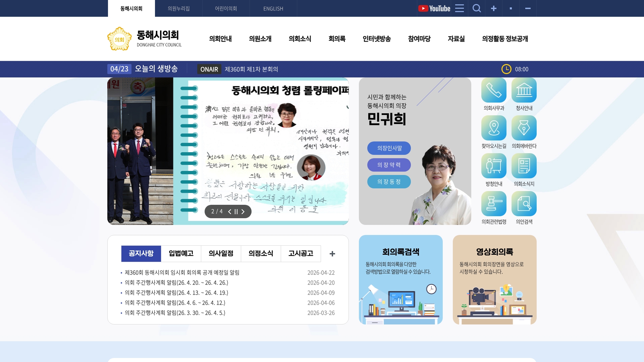Open 청사안내 building icon
The width and height of the screenshot is (644, 362).
tap(524, 90)
